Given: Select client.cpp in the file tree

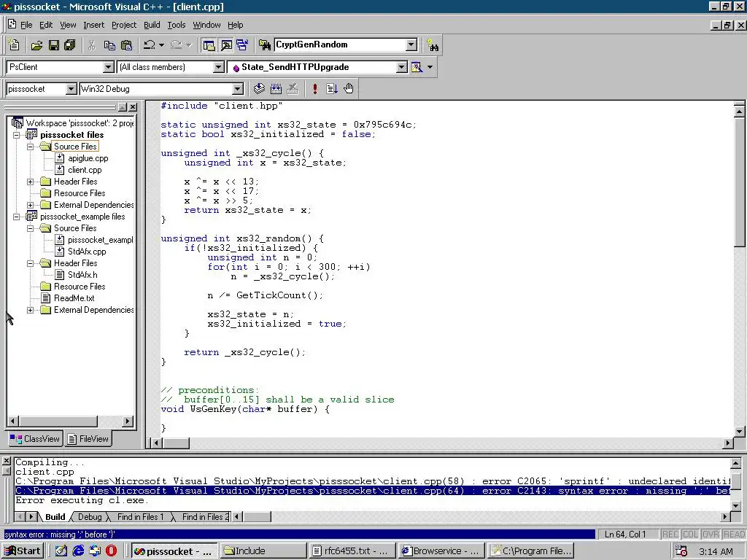Looking at the screenshot, I should [85, 170].
